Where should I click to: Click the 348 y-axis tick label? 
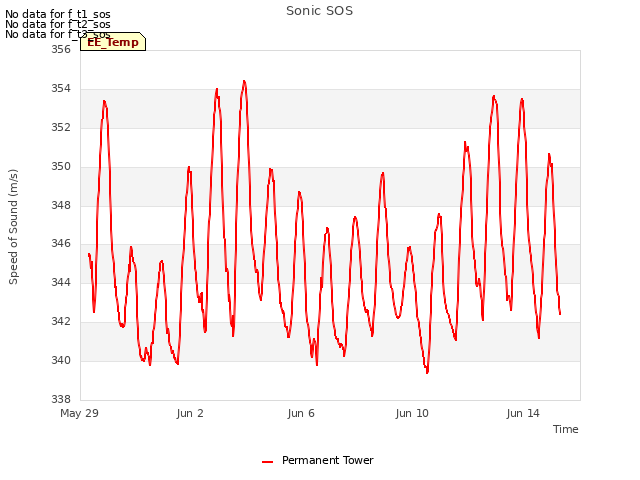click(61, 205)
